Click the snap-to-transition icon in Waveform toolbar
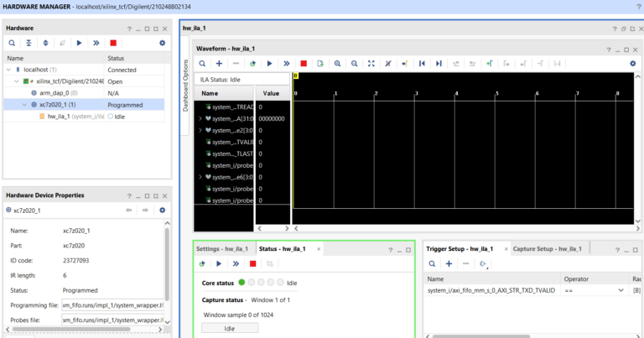The width and height of the screenshot is (644, 338). (387, 64)
